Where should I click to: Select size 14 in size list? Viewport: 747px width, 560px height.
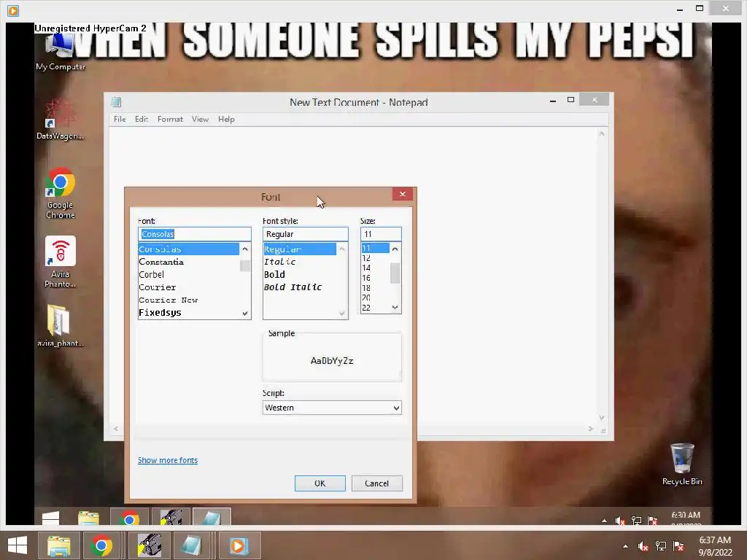tap(375, 268)
